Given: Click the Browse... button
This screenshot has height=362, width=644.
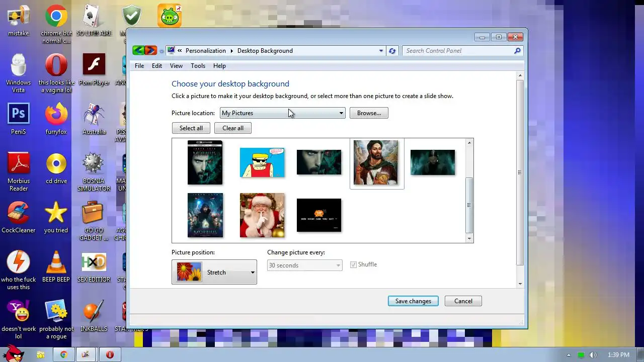Looking at the screenshot, I should tap(369, 113).
